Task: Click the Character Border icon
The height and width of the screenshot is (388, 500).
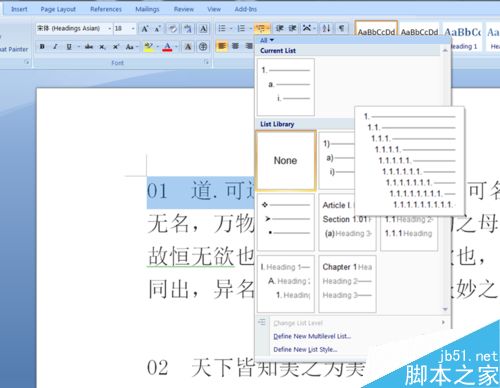Action: pos(203,29)
